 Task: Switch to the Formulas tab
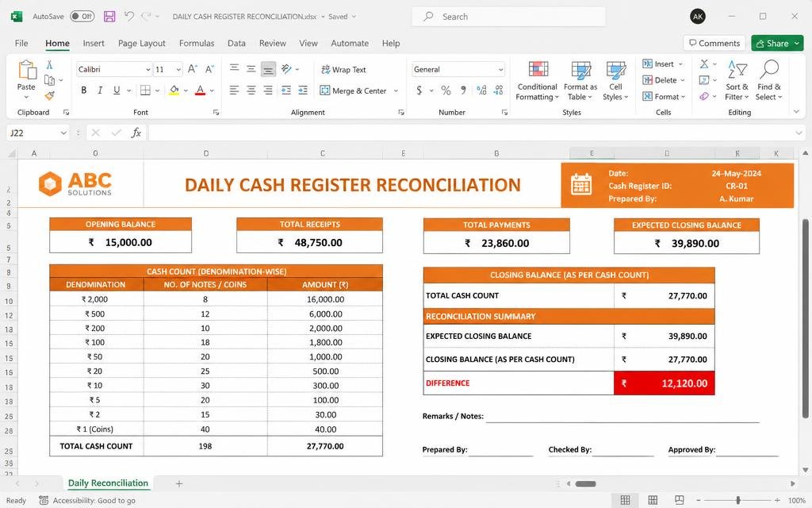pyautogui.click(x=197, y=43)
